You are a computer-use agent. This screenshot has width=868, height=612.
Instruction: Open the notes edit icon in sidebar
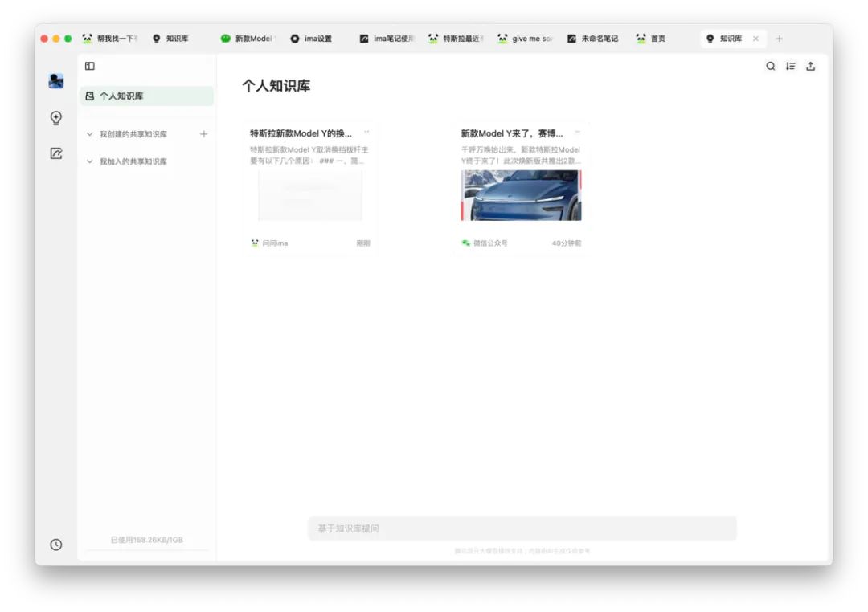click(x=56, y=153)
